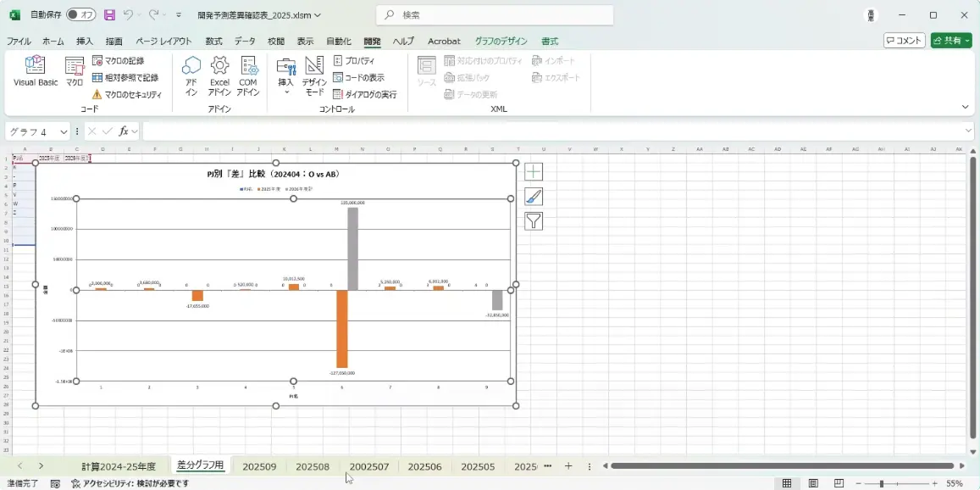
Task: Open the Visual Basic editor
Action: [x=36, y=72]
